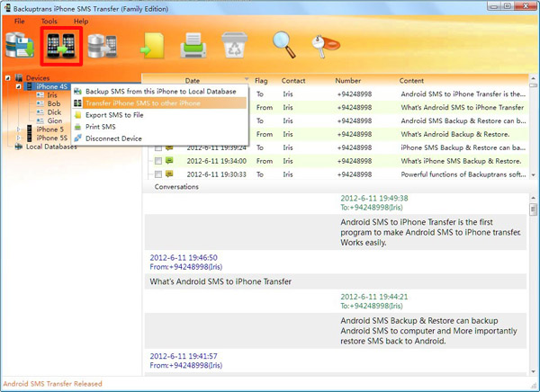
Task: Click message list scrollbar up arrow
Action: click(x=533, y=78)
